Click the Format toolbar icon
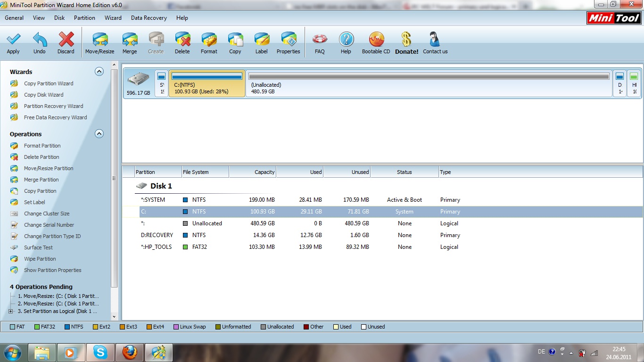Viewport: 644px width, 362px height. (209, 39)
